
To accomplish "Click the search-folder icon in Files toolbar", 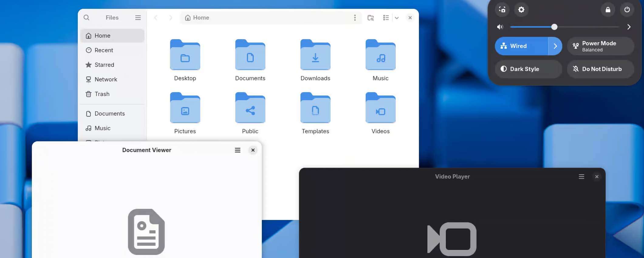I will pyautogui.click(x=370, y=18).
